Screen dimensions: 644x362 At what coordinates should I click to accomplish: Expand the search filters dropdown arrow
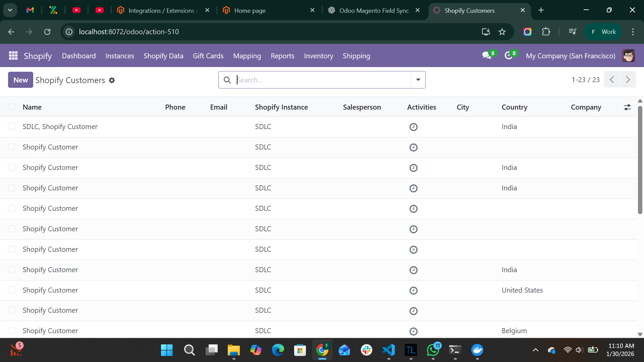pos(418,80)
